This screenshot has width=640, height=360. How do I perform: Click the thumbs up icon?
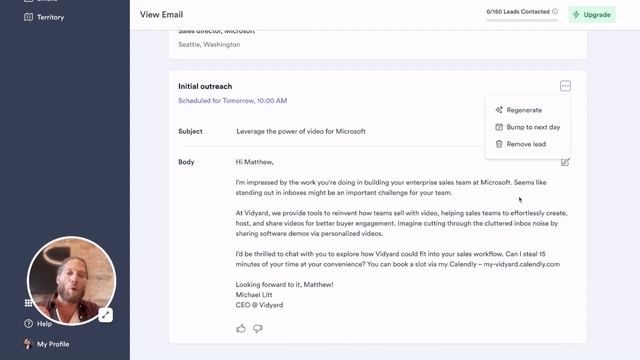point(241,328)
